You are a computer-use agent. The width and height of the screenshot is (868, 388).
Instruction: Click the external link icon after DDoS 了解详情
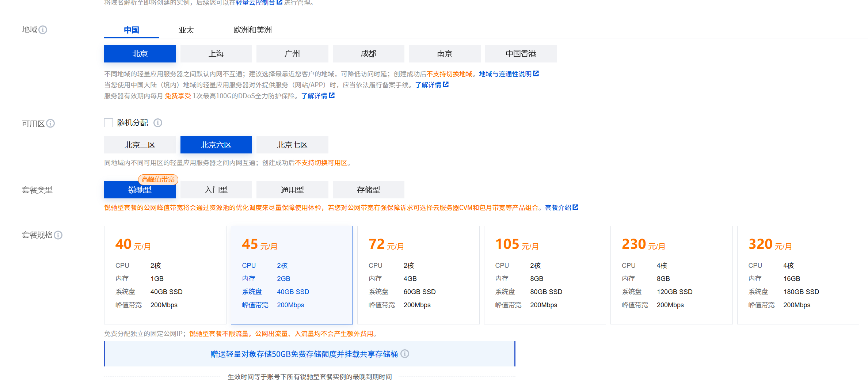coord(332,95)
